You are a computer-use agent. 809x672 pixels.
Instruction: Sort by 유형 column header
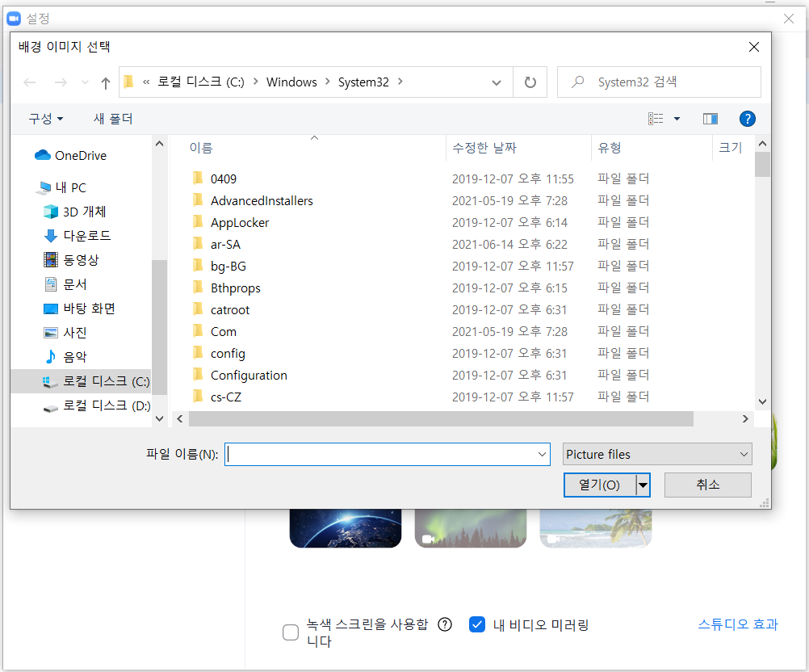click(610, 148)
